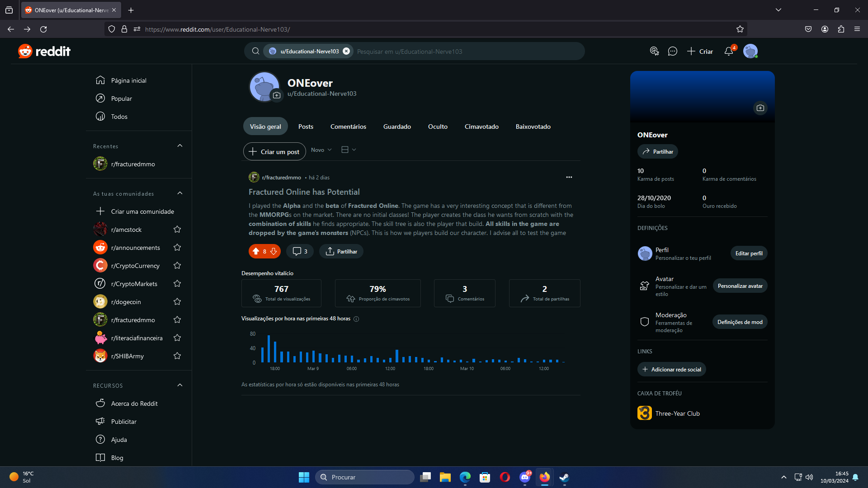Image resolution: width=868 pixels, height=488 pixels.
Task: Star the r/SHIBArmy community
Action: pyautogui.click(x=177, y=356)
